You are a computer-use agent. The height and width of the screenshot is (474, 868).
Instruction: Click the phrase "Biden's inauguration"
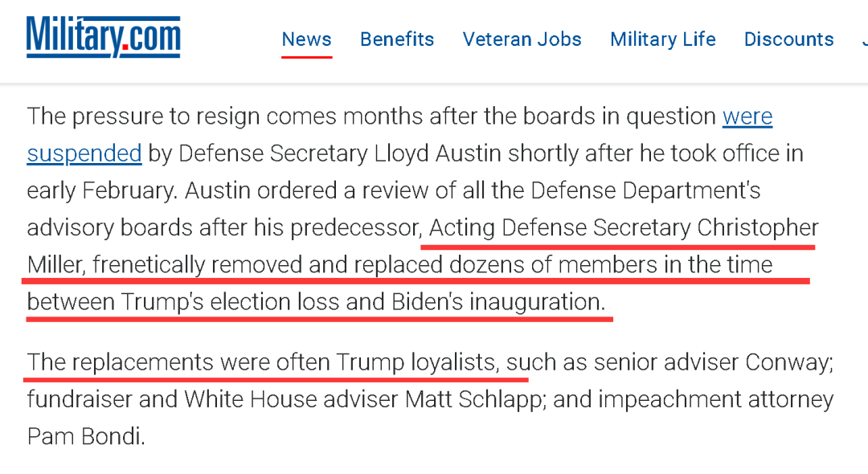pos(497,302)
